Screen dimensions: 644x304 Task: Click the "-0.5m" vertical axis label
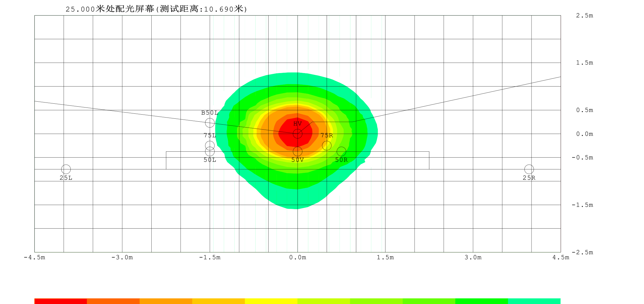point(582,158)
